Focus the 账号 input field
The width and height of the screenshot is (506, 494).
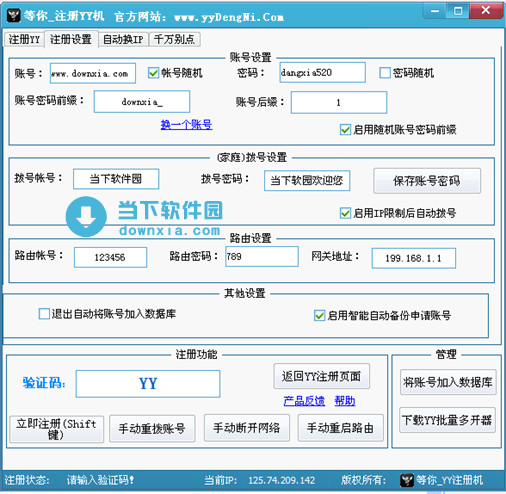click(93, 73)
